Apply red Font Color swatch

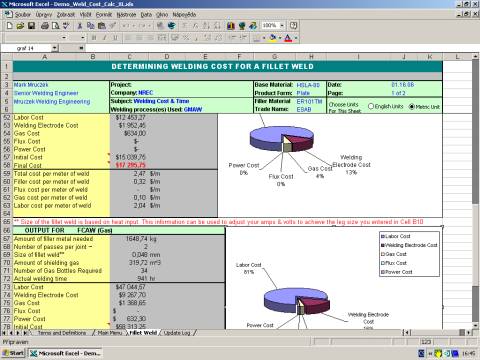(288, 38)
